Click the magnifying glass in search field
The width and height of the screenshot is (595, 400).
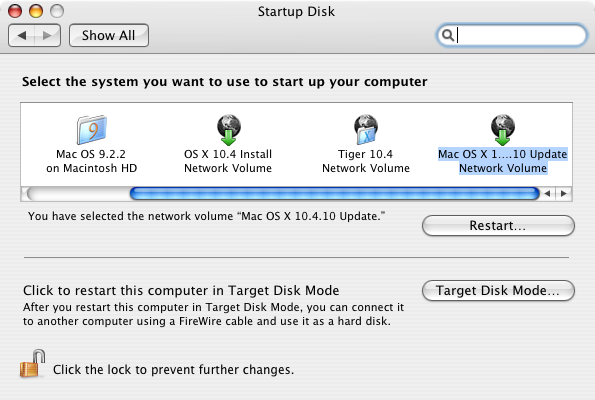pyautogui.click(x=448, y=35)
